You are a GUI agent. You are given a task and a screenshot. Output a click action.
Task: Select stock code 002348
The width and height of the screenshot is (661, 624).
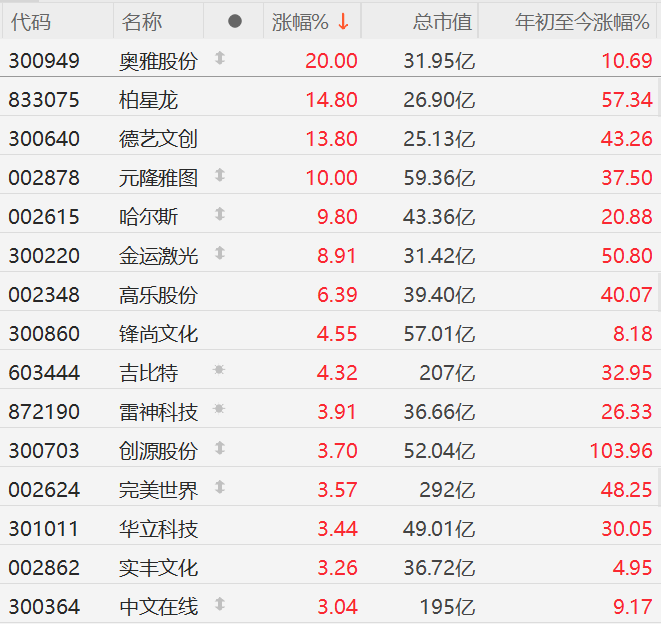[44, 295]
